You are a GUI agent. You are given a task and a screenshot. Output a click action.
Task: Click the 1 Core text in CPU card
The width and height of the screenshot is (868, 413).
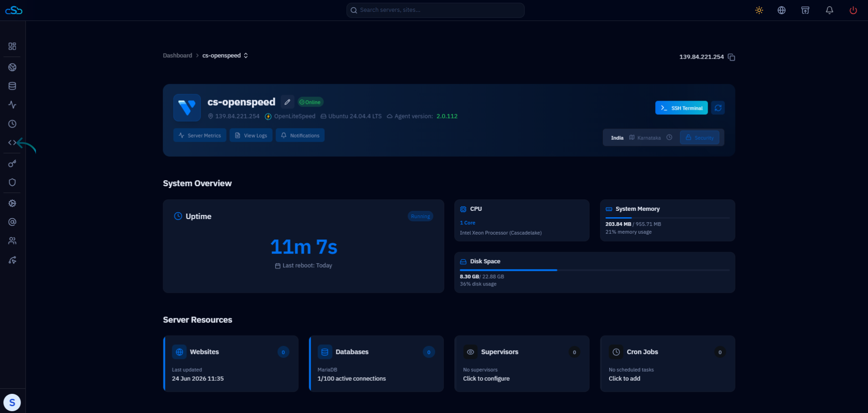(467, 223)
